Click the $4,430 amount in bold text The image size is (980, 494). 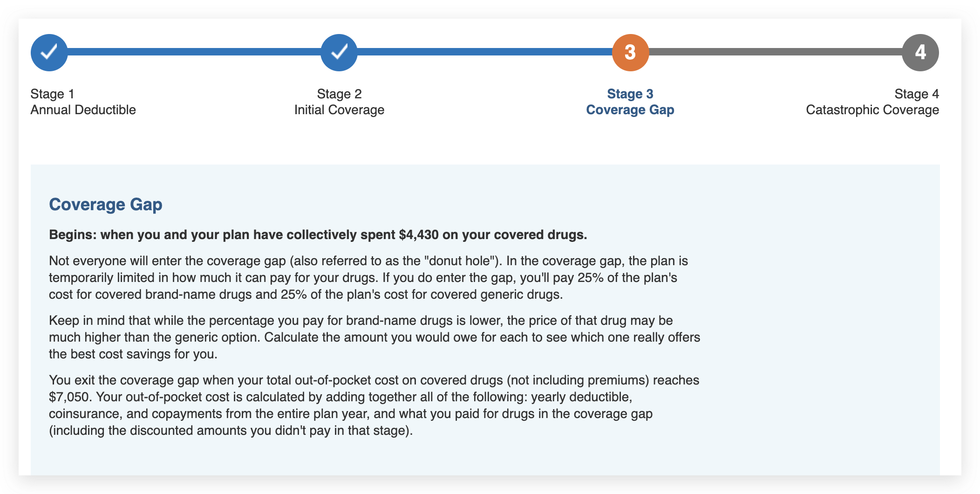tap(418, 235)
